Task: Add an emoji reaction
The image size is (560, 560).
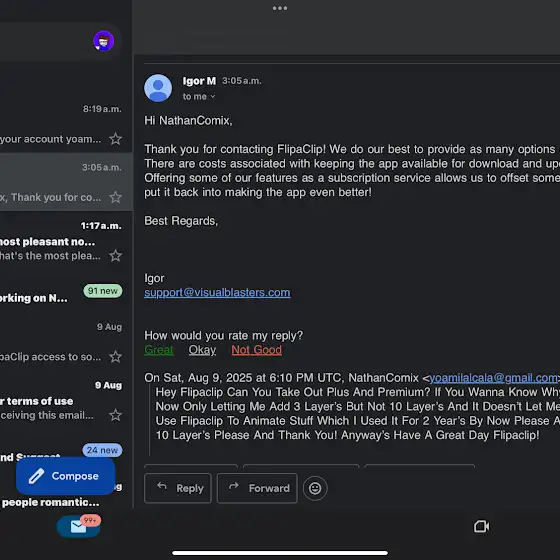Action: pos(315,488)
